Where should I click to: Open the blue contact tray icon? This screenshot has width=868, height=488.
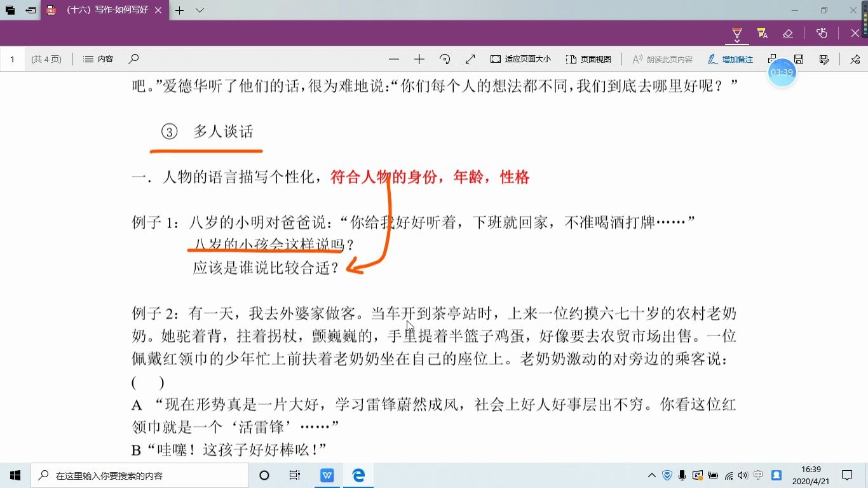(x=776, y=475)
